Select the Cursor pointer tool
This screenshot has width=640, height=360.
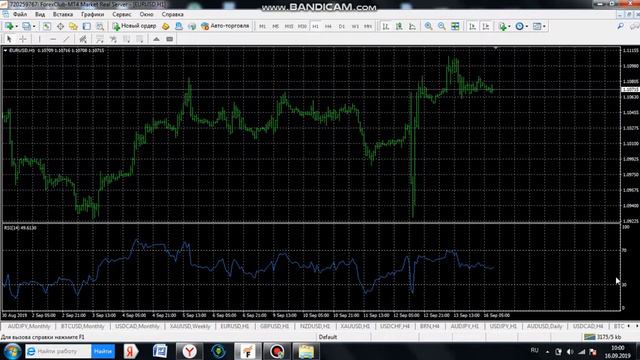[9, 39]
